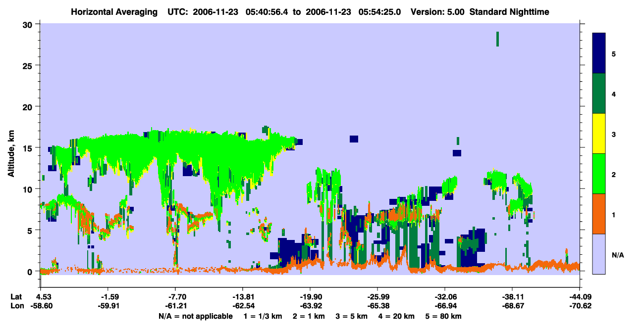Click longitude value -66.94
644x330 pixels.
click(445, 306)
